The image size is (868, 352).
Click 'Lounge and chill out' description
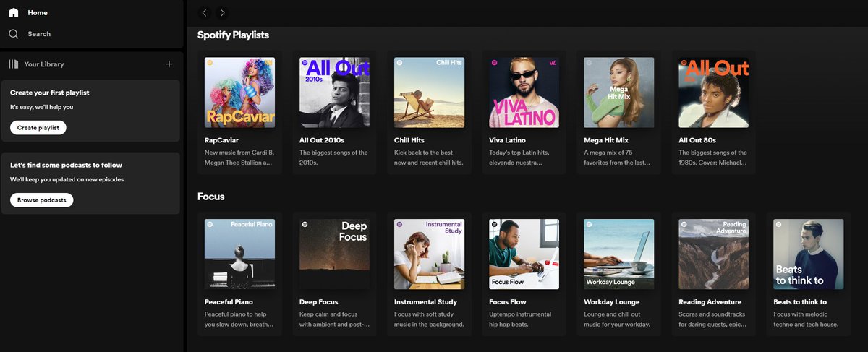(617, 319)
